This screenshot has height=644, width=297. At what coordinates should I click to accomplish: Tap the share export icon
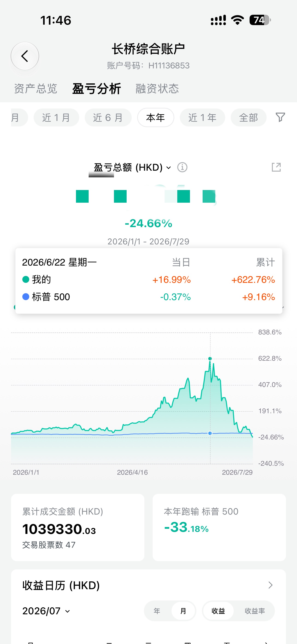(276, 167)
